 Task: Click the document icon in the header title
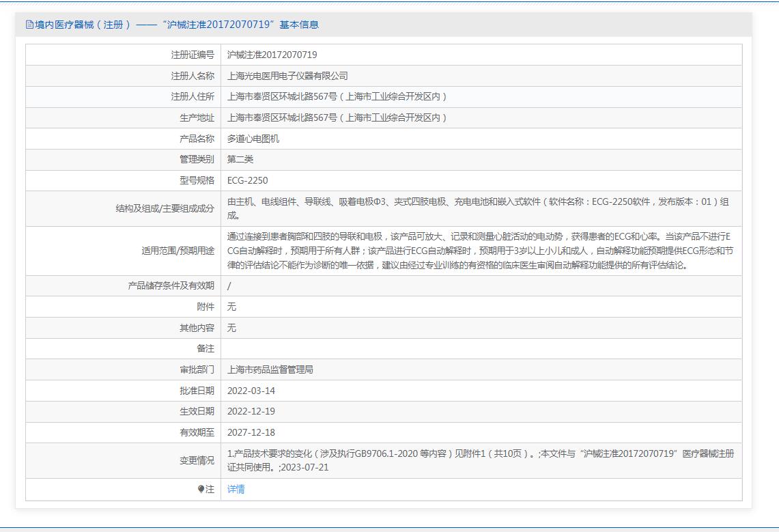[x=29, y=25]
